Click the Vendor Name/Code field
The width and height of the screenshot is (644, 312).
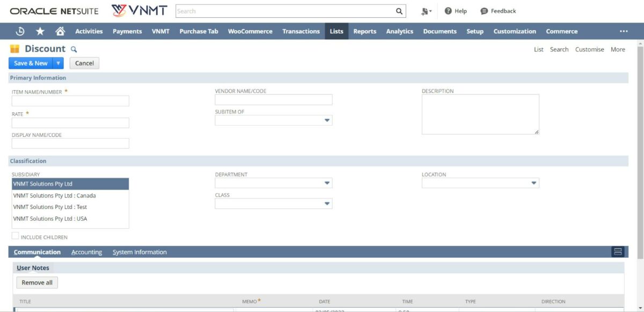(x=274, y=100)
